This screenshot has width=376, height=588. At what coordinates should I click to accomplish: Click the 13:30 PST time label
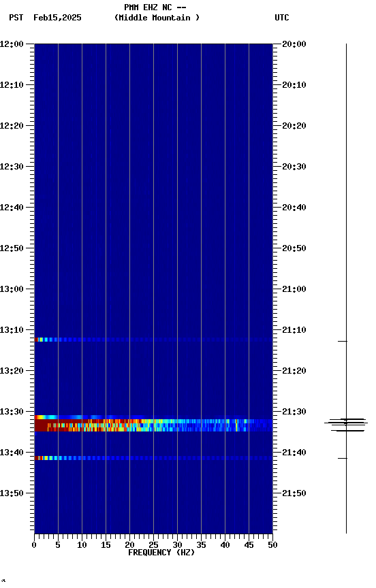point(12,412)
